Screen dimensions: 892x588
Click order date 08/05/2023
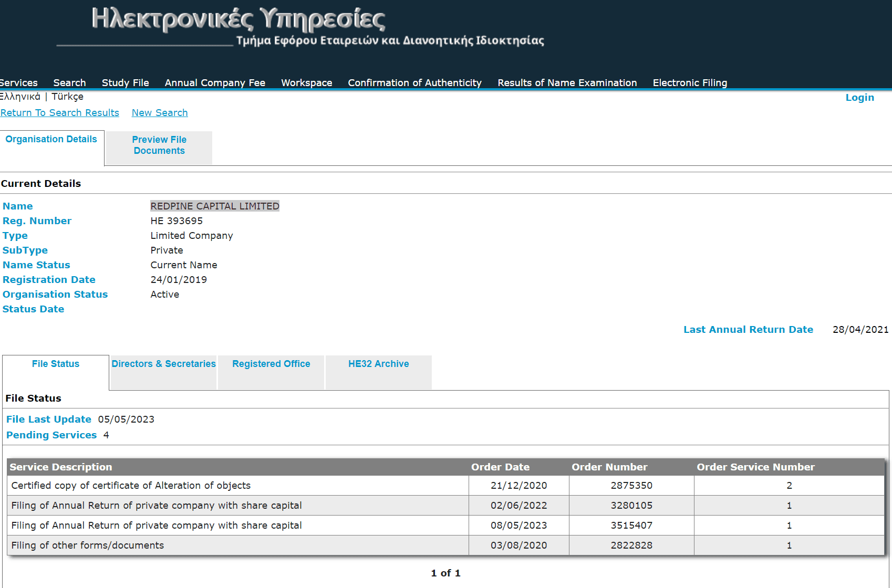(x=519, y=526)
